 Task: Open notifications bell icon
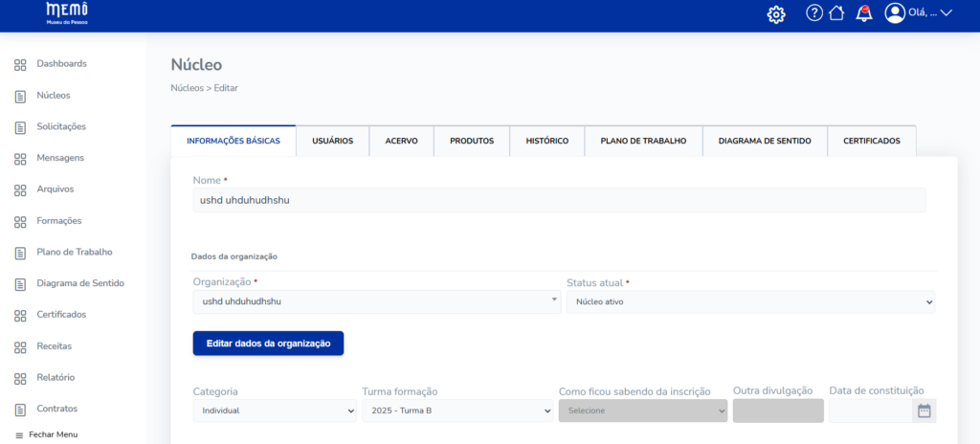coord(863,13)
